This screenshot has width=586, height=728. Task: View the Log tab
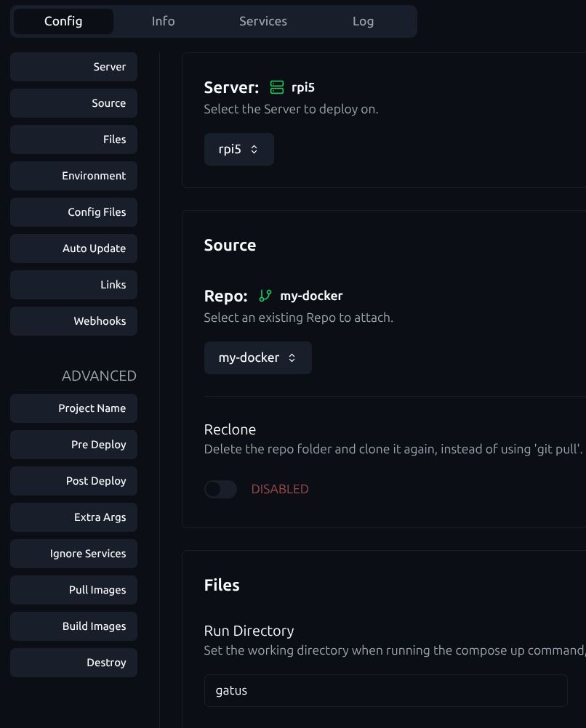click(363, 21)
